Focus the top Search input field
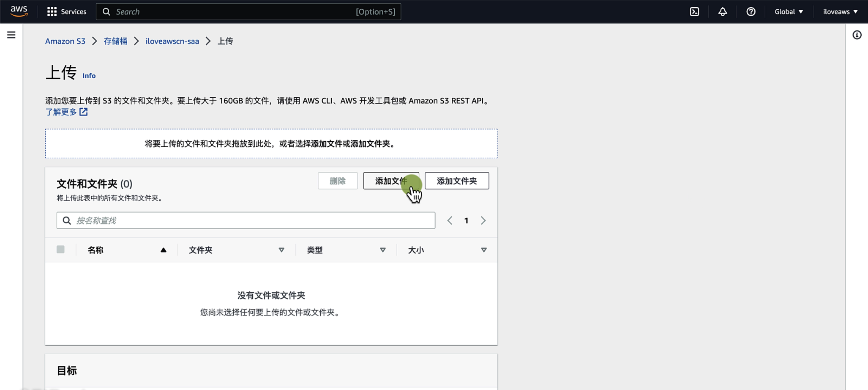868x390 pixels. click(248, 11)
